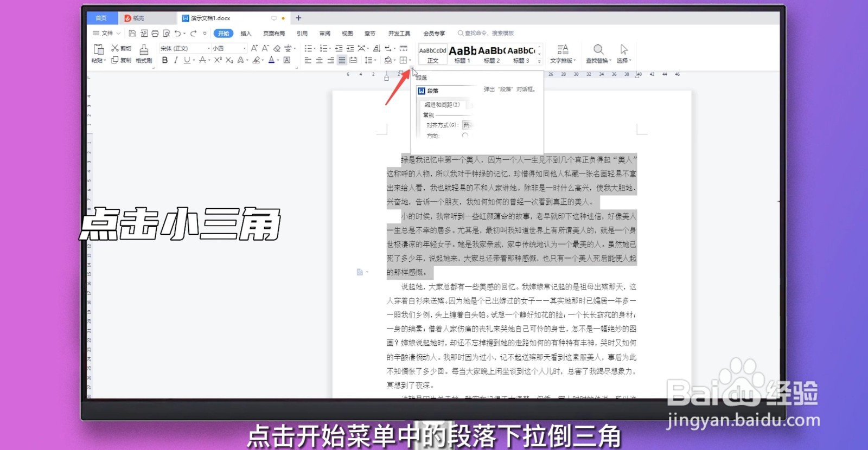Click the Save icon in quick access
Image resolution: width=868 pixels, height=450 pixels.
132,33
